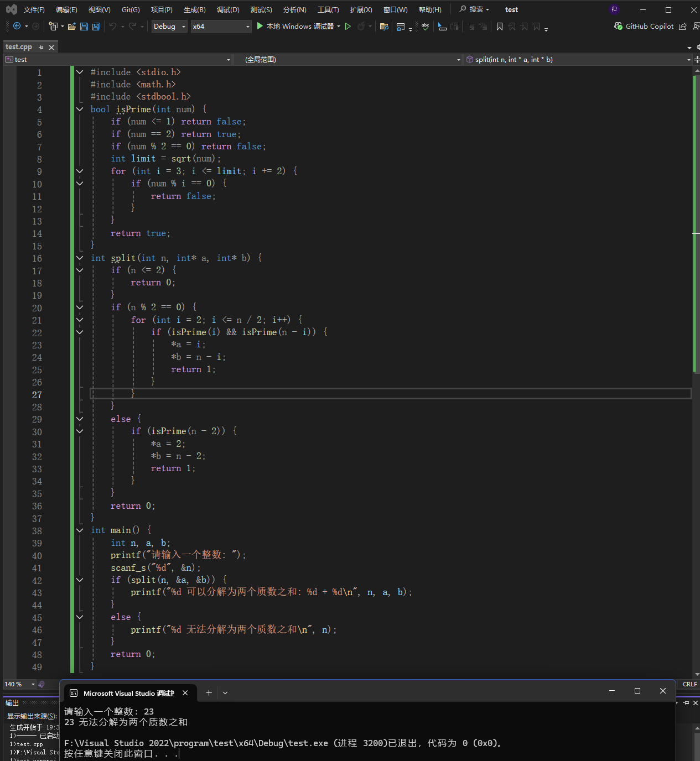Image resolution: width=700 pixels, height=761 pixels.
Task: Collapse the else block at line 29
Action: 80,419
